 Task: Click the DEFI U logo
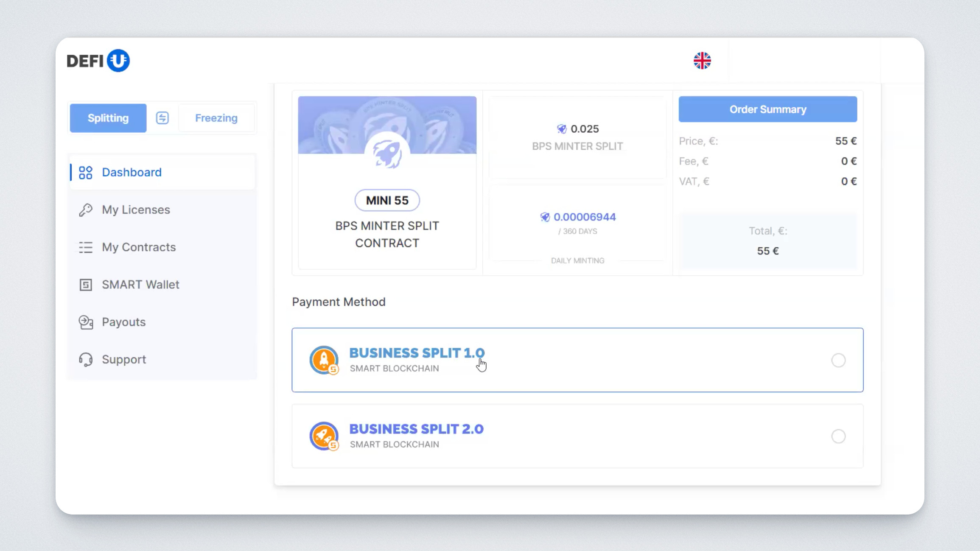[98, 61]
